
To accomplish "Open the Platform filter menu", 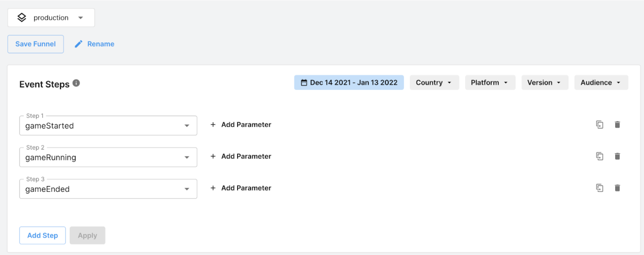I will 490,82.
